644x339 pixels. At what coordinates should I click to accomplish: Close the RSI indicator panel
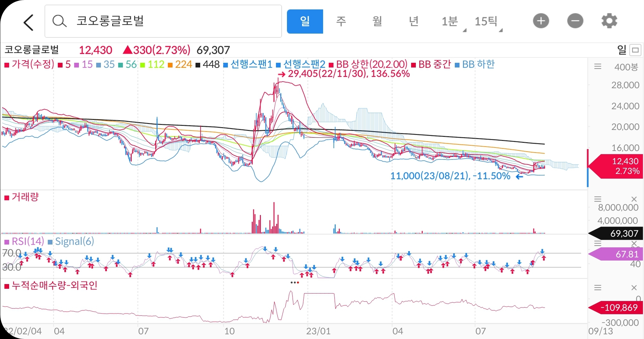coord(634,243)
